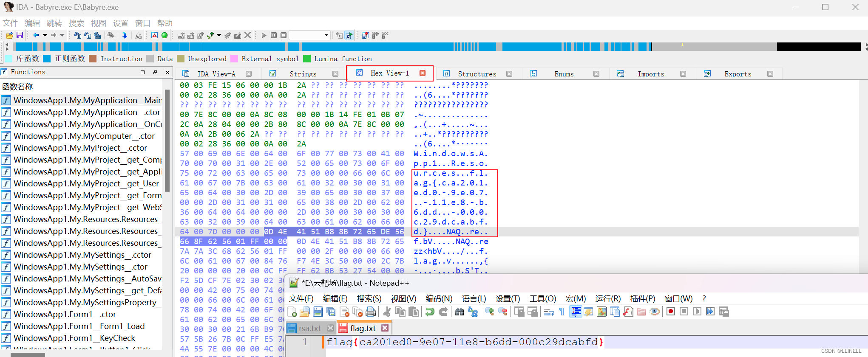This screenshot has width=868, height=357.
Task: Click the IDA save database icon
Action: (x=20, y=35)
